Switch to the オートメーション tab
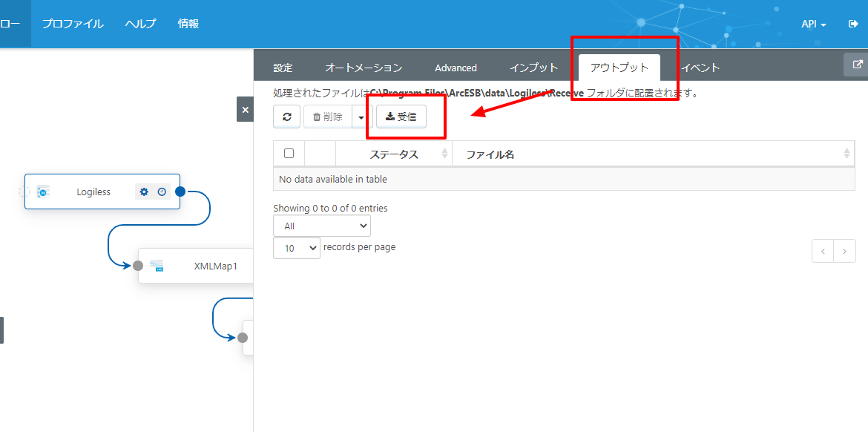Viewport: 868px width, 432px height. pos(364,68)
